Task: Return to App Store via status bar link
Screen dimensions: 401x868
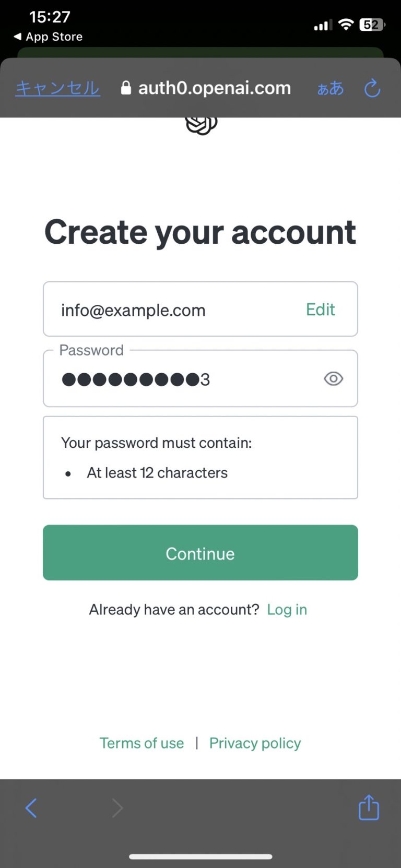Action: (x=47, y=36)
